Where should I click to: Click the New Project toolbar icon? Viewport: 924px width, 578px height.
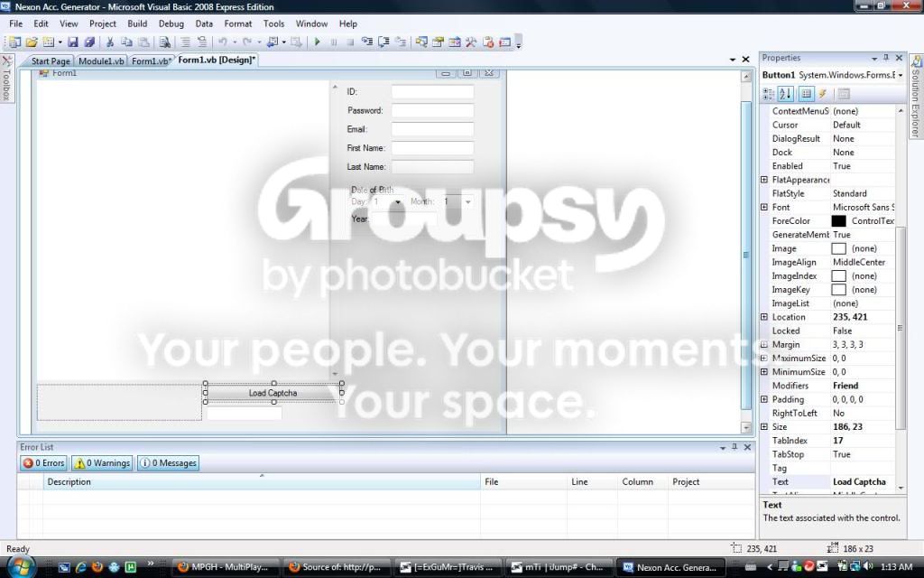(14, 42)
